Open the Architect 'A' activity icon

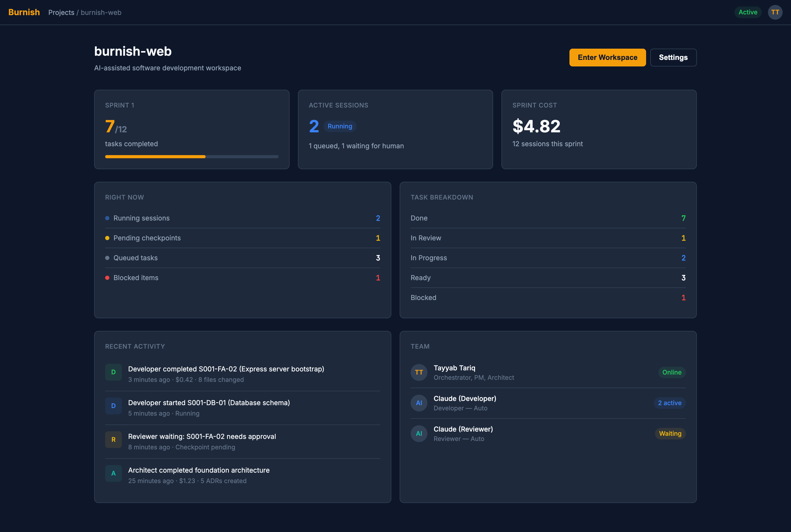coord(113,473)
